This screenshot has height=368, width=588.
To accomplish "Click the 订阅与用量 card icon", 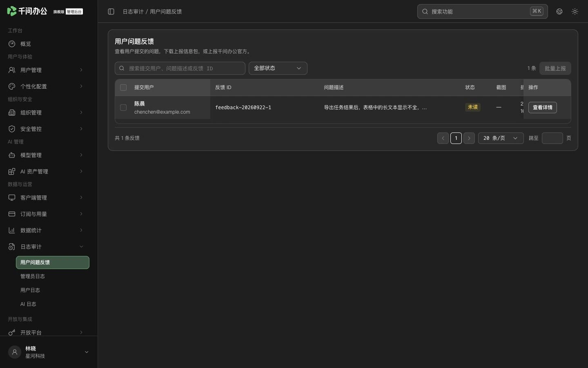I will (12, 214).
